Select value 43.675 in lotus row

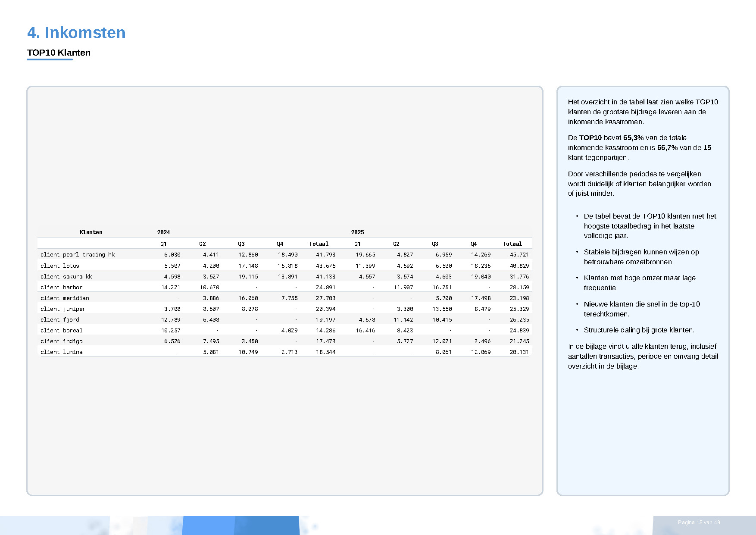325,266
